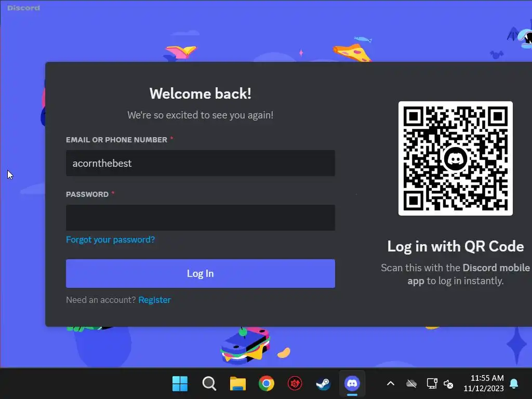Screen dimensions: 532x399
Task: Focus the Password input field
Action: click(x=200, y=218)
